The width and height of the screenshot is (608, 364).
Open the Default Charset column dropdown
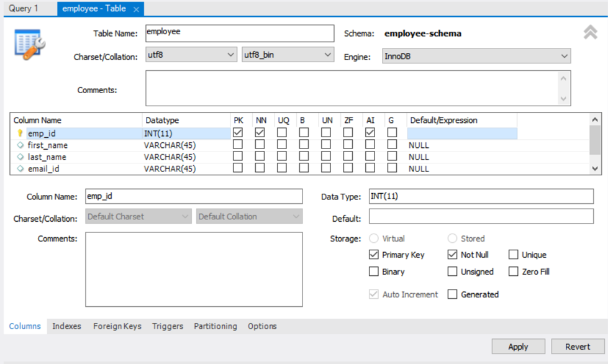pos(138,216)
